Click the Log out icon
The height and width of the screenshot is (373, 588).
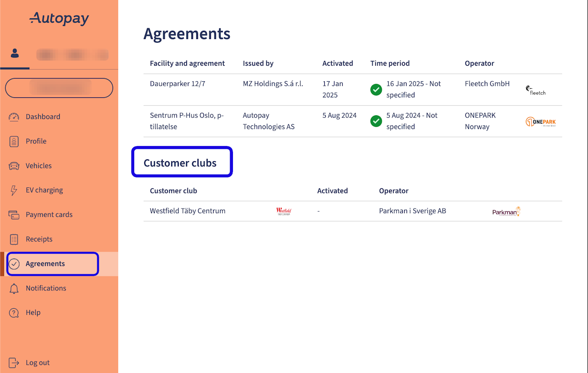pos(14,363)
